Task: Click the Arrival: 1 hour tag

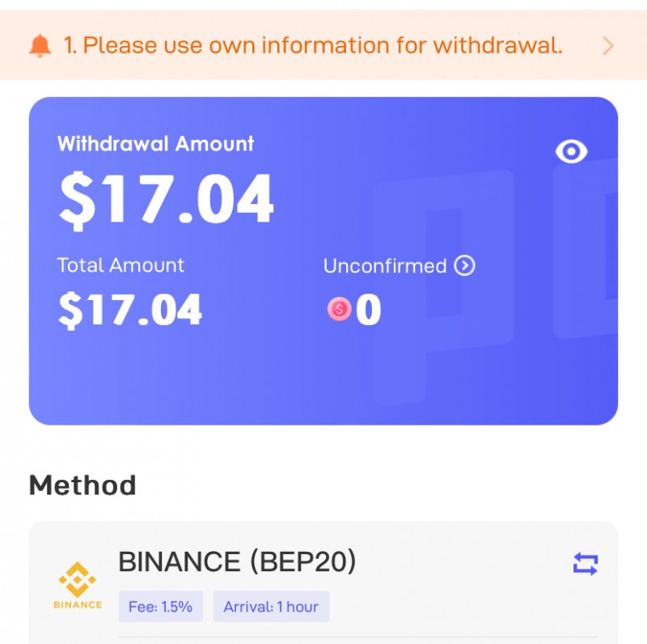Action: (271, 607)
